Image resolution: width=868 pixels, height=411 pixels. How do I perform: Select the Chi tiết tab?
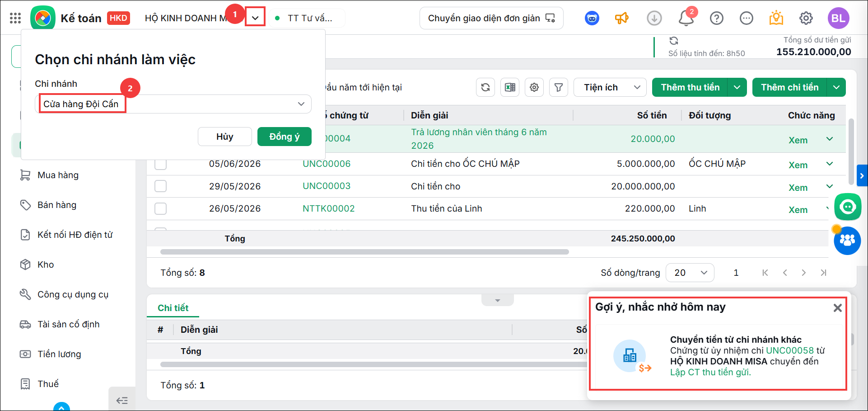(x=173, y=308)
